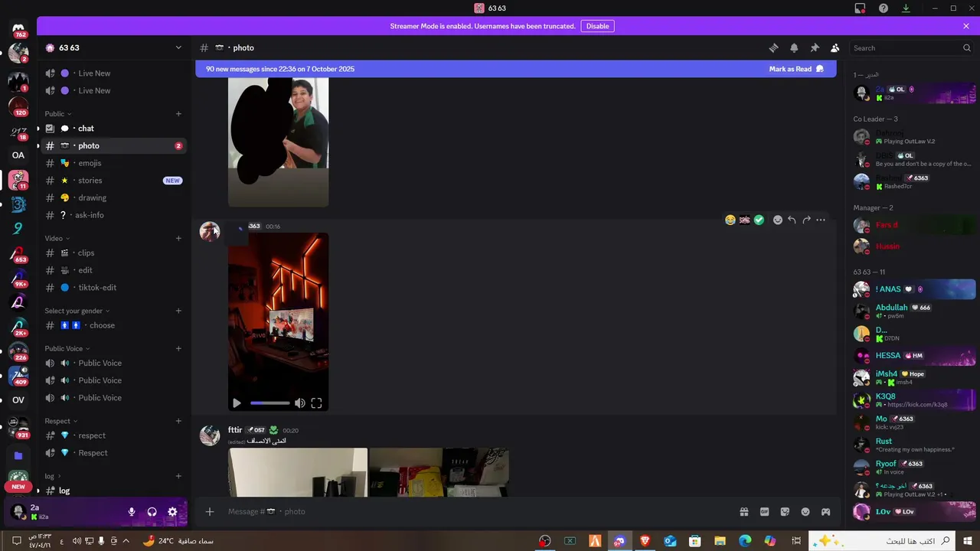The width and height of the screenshot is (980, 551).
Task: Open the photo with boy in green
Action: 279,142
